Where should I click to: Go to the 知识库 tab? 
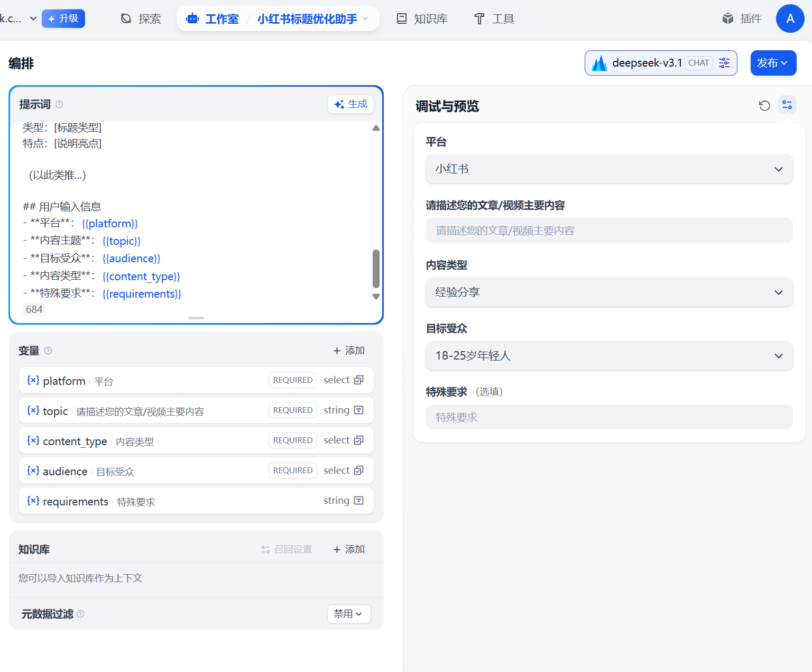(422, 19)
